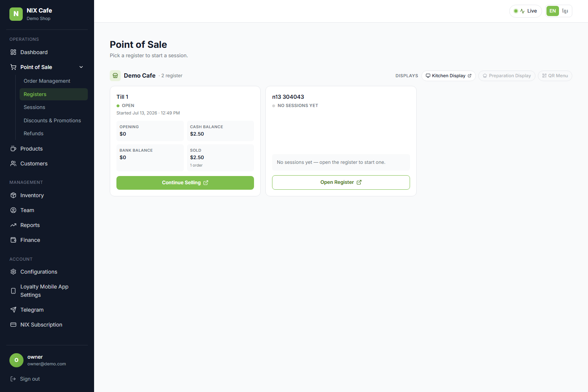Image resolution: width=588 pixels, height=392 pixels.
Task: Click the Configurations gear icon
Action: tap(13, 272)
